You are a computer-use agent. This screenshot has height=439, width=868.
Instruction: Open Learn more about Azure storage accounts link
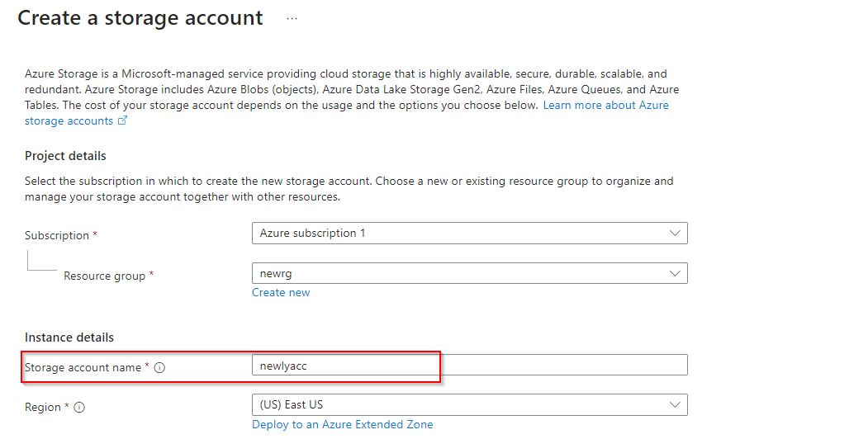pos(605,106)
